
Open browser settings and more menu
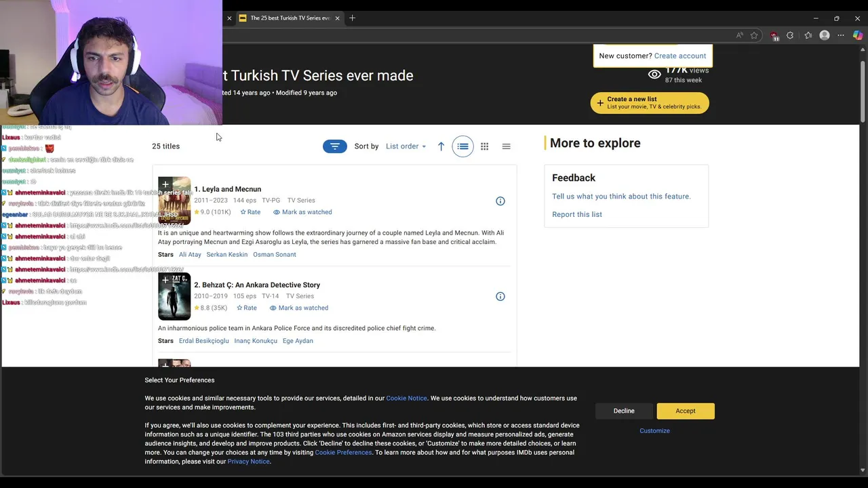click(x=841, y=35)
